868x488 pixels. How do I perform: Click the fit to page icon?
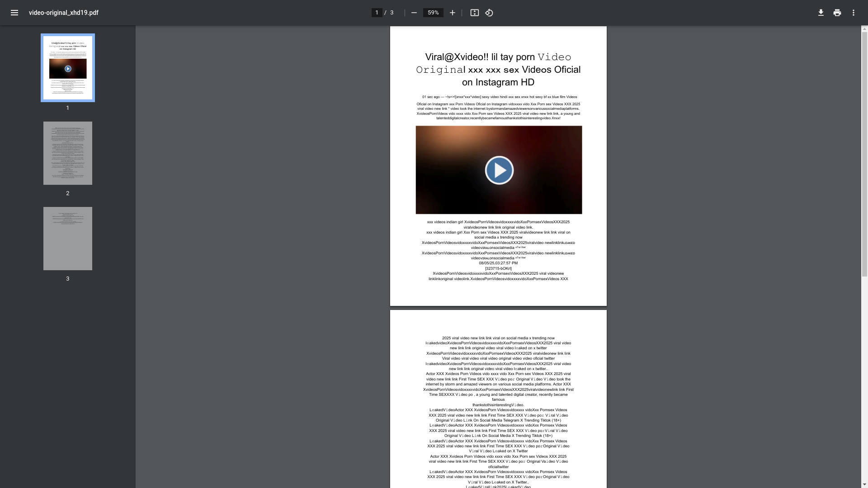coord(474,13)
